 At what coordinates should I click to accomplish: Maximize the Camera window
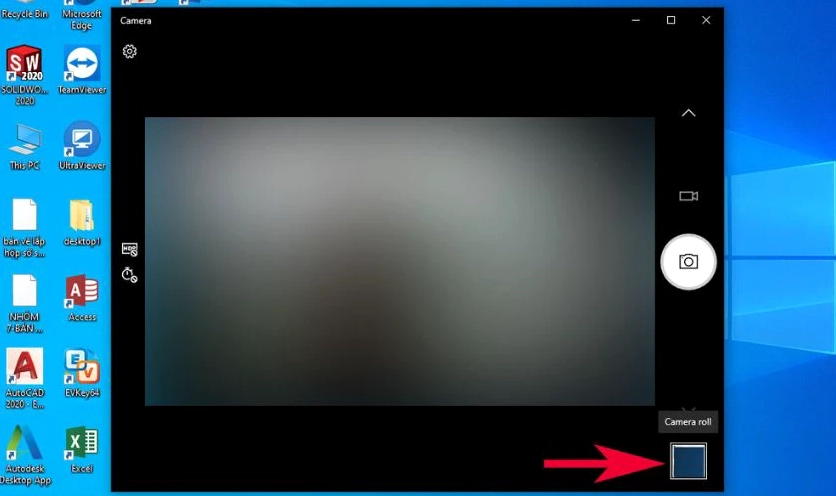click(671, 20)
